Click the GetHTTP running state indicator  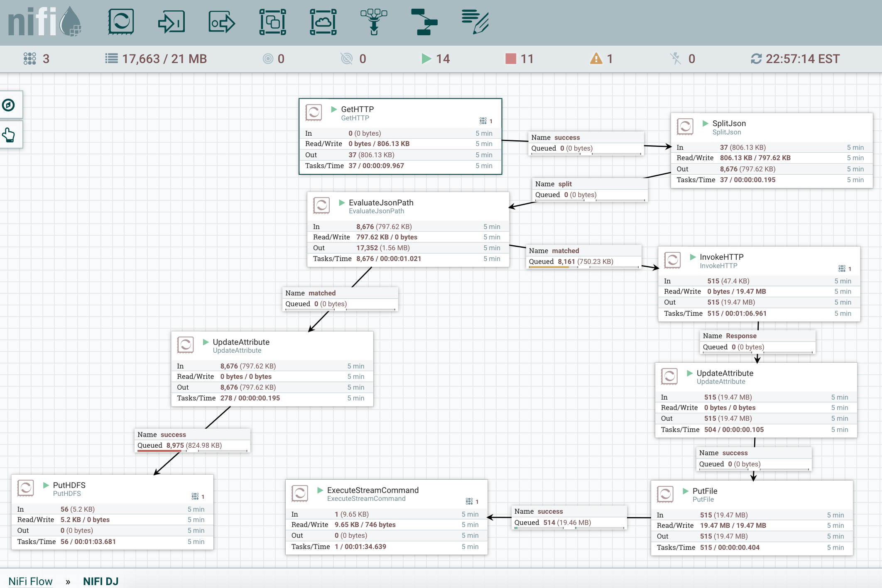334,109
